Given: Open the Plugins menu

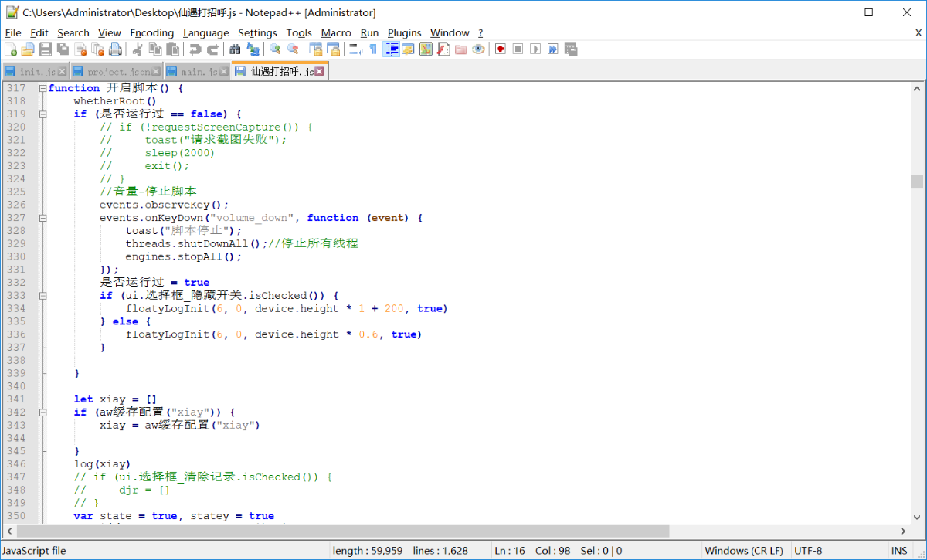Looking at the screenshot, I should (x=404, y=32).
